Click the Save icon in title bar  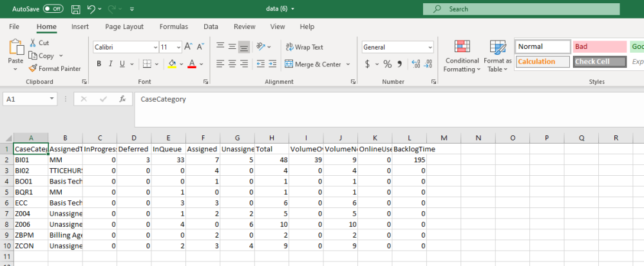[76, 10]
